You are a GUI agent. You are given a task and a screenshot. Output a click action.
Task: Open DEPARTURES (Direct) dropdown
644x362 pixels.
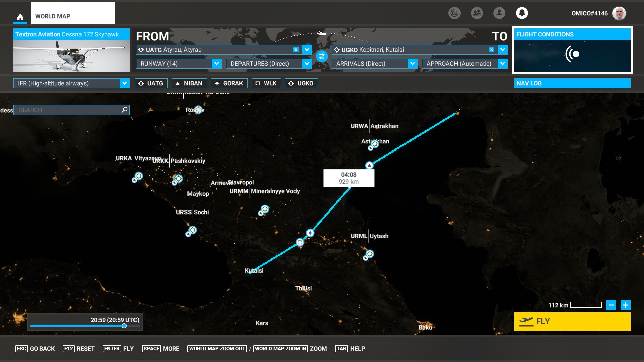pos(307,64)
